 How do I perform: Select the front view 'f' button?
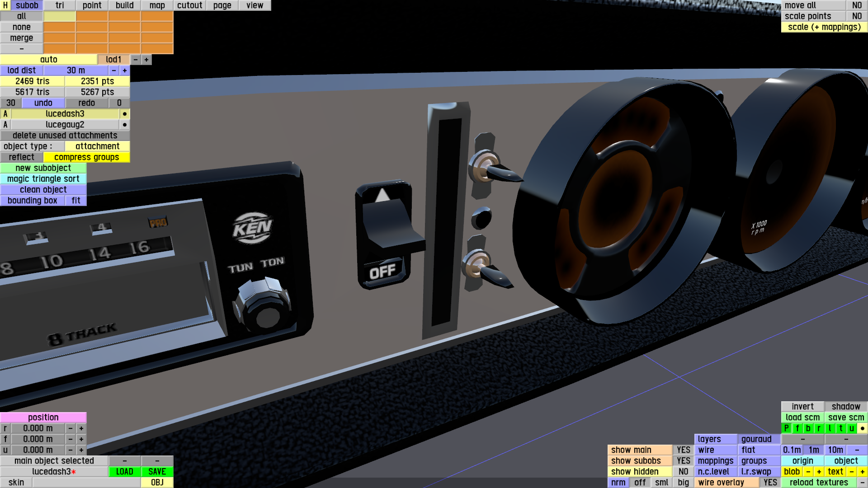(x=797, y=428)
